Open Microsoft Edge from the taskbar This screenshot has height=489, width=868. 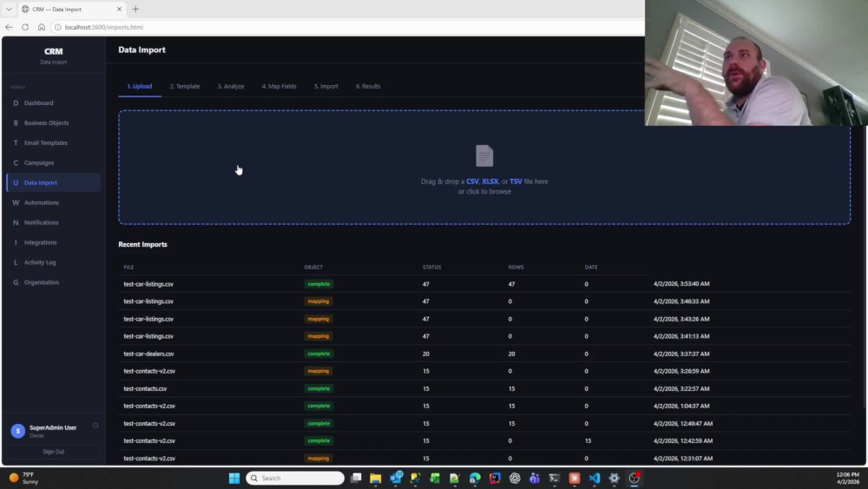475,478
